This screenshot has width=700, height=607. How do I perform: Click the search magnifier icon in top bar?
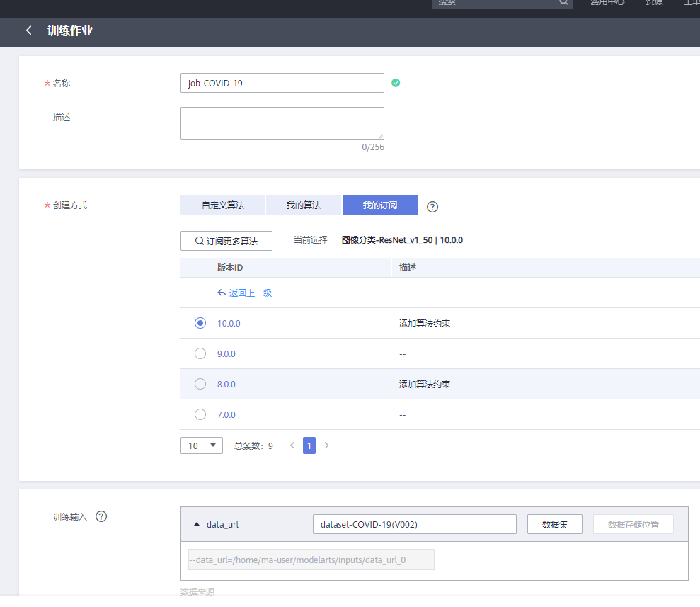563,2
